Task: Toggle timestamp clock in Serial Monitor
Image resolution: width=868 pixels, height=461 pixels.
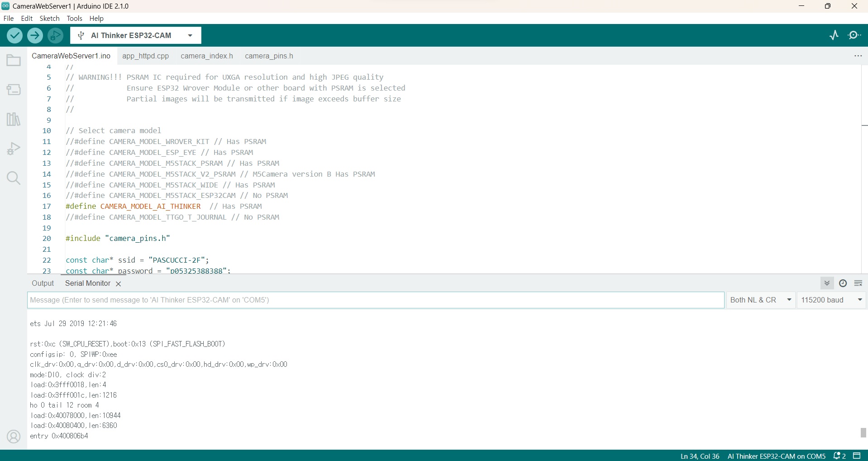Action: click(x=843, y=283)
